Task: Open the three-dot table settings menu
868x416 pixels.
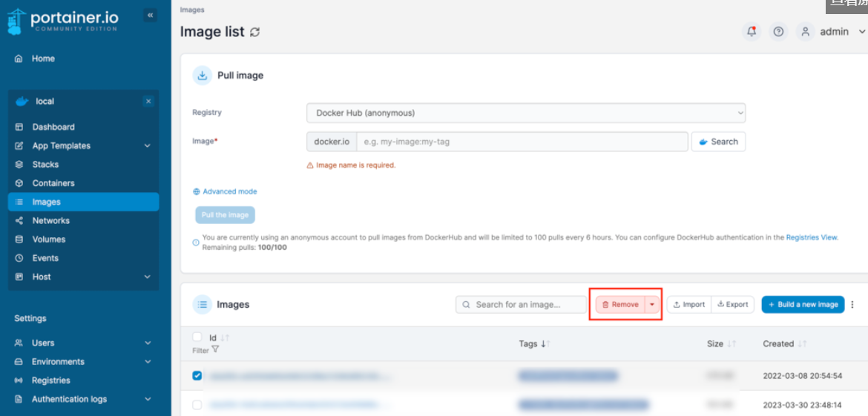Action: coord(852,305)
